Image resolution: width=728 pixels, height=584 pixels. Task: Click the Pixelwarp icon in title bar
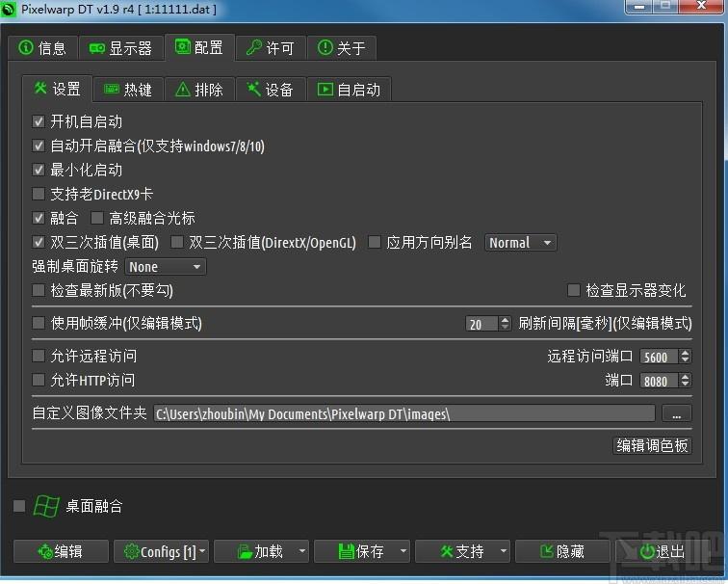(x=10, y=10)
